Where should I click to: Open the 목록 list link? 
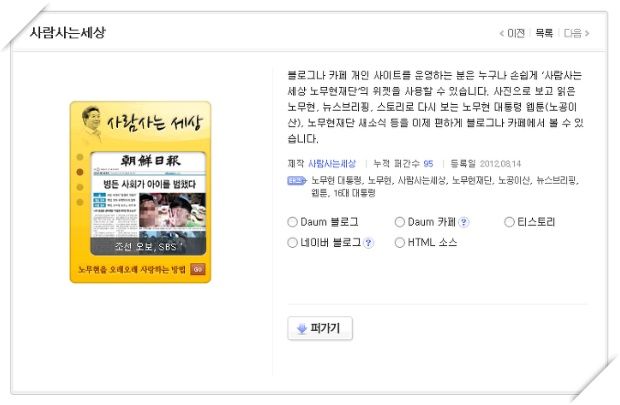(x=544, y=33)
